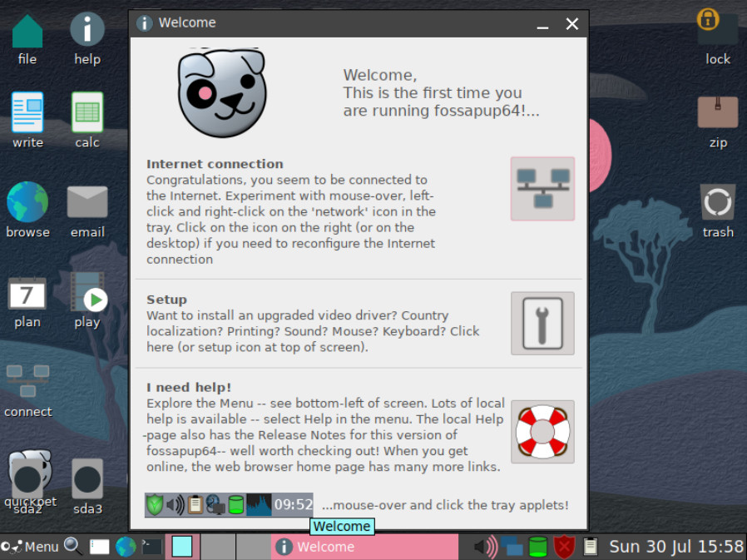The image size is (747, 560).
Task: Select the Welcome taskbar window entry
Action: point(365,547)
